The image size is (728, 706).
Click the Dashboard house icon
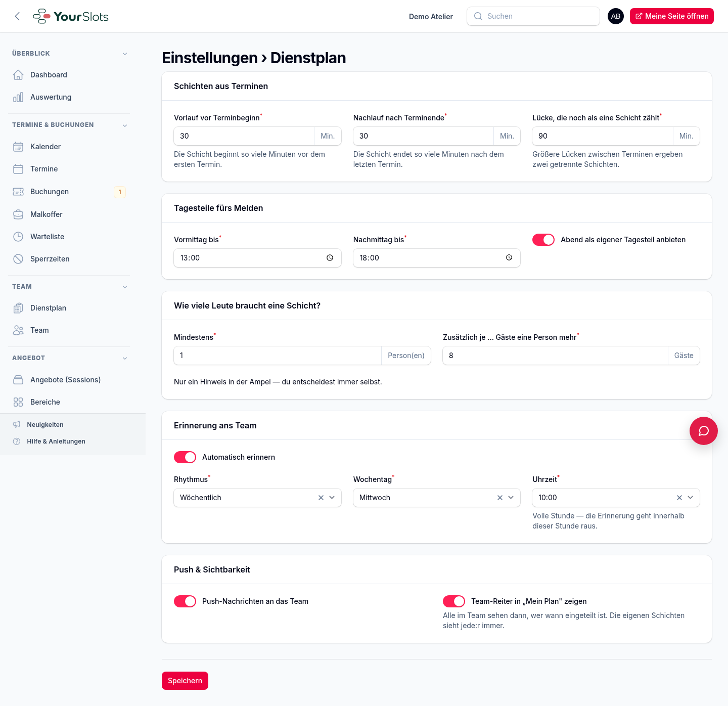pos(18,75)
